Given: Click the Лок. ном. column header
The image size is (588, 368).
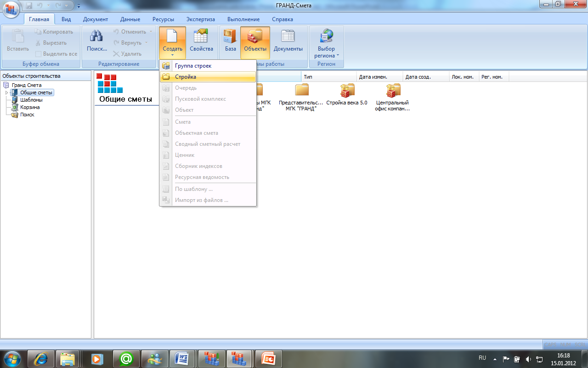Looking at the screenshot, I should (464, 77).
